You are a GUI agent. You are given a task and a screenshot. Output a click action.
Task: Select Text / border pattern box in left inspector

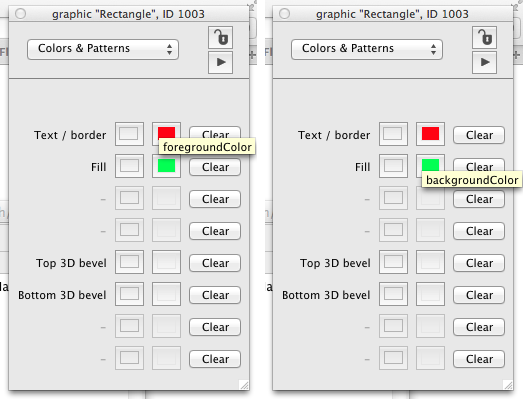(x=129, y=134)
